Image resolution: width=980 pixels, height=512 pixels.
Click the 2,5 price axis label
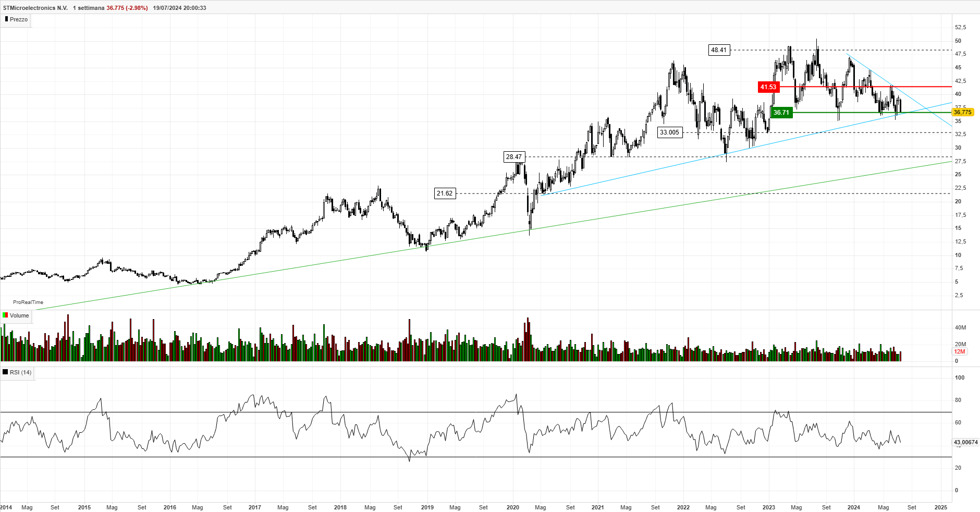pos(959,295)
